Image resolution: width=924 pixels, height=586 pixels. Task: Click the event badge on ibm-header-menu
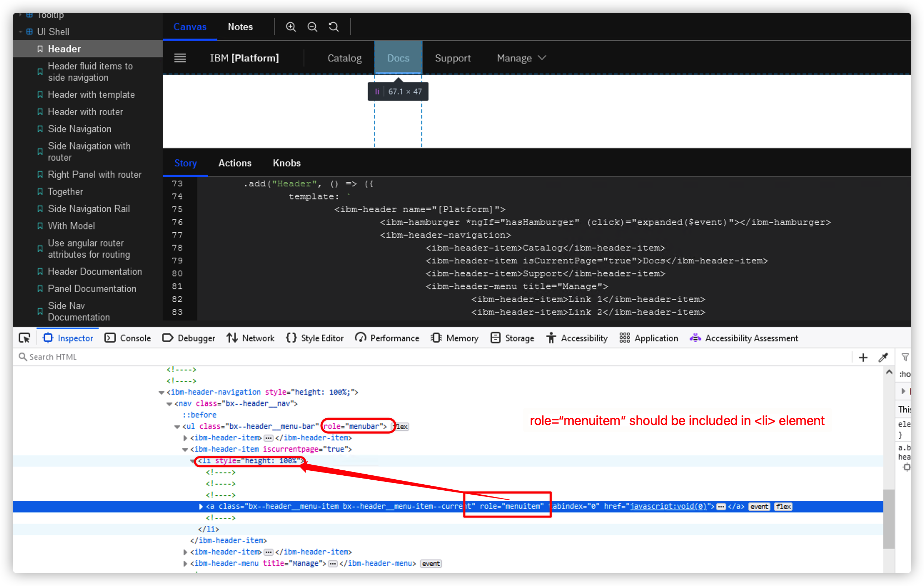[431, 564]
